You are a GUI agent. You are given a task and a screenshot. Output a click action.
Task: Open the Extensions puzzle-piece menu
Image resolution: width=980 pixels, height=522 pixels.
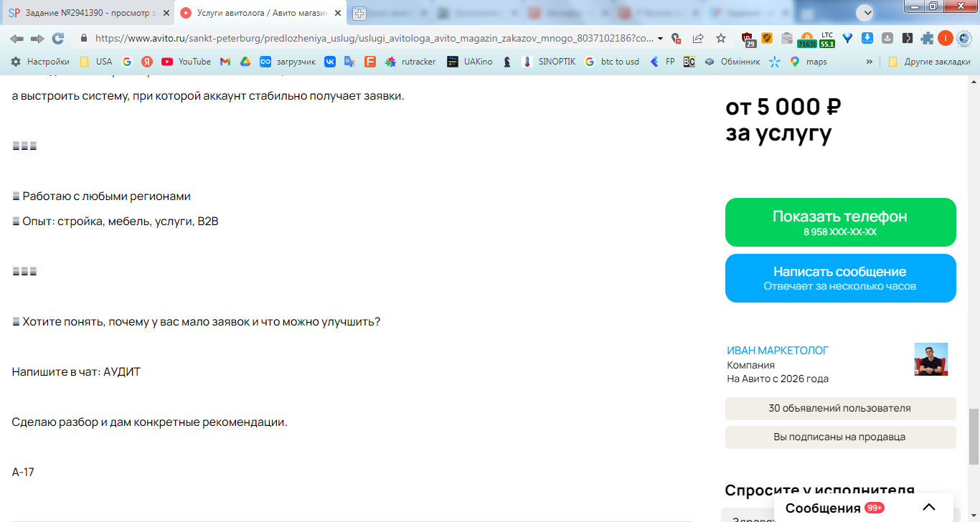click(x=927, y=38)
